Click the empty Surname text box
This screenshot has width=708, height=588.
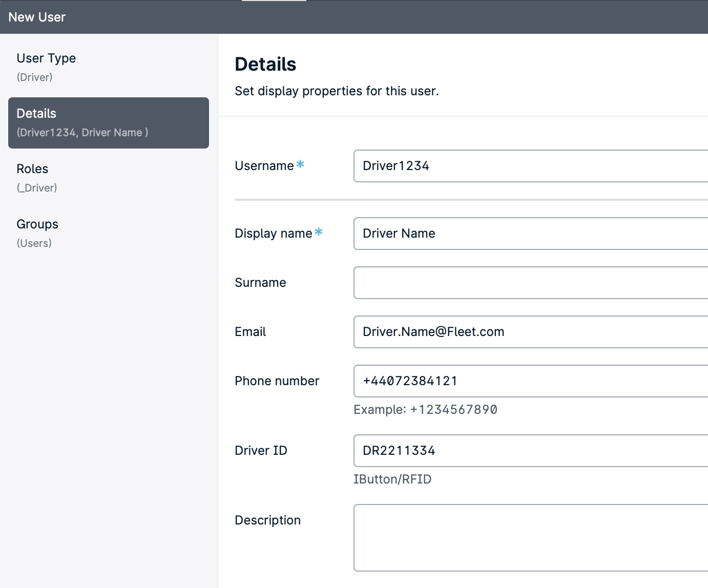pos(530,283)
